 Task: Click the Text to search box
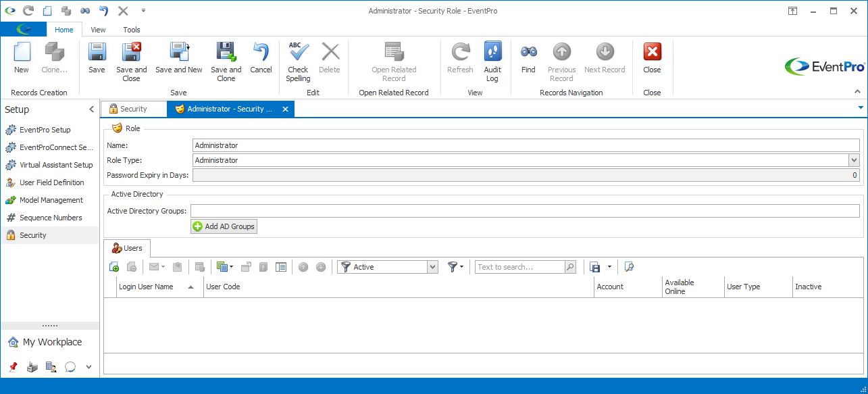coord(520,267)
